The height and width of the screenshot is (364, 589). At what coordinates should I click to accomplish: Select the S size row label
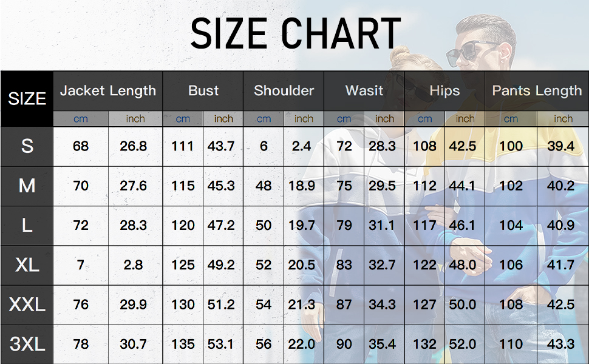[27, 146]
